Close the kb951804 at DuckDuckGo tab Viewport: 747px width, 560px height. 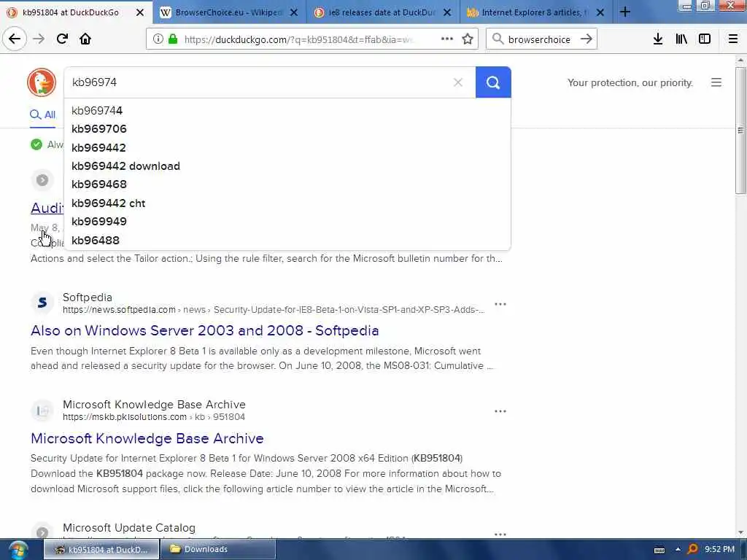click(x=139, y=12)
